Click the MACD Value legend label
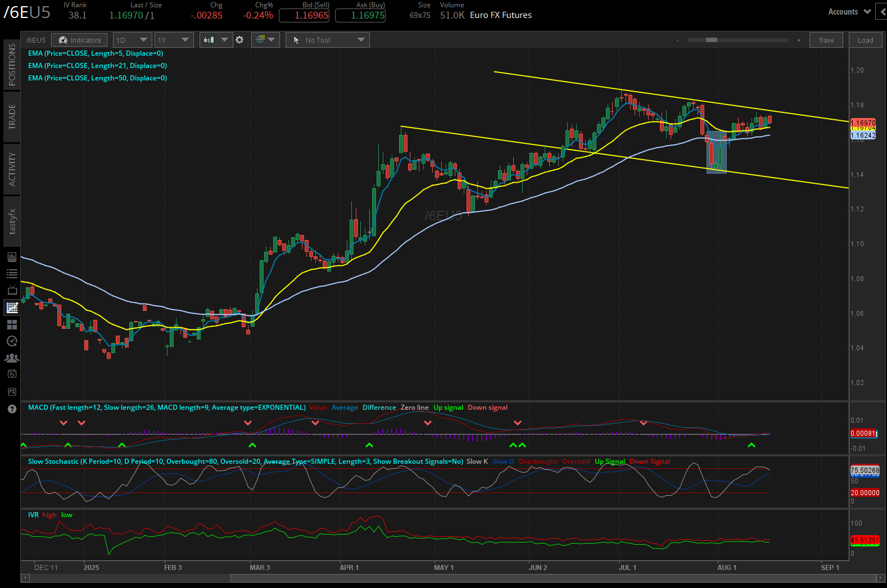 318,408
